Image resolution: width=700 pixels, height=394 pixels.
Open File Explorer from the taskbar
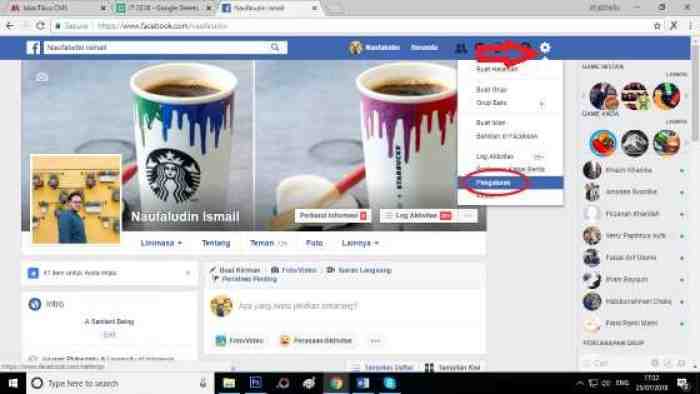coord(229,383)
